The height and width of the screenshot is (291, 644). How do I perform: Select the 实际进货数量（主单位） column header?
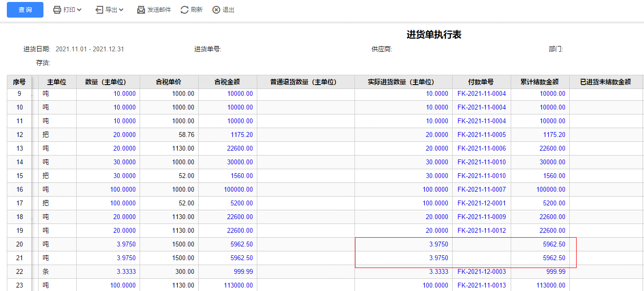pos(403,82)
